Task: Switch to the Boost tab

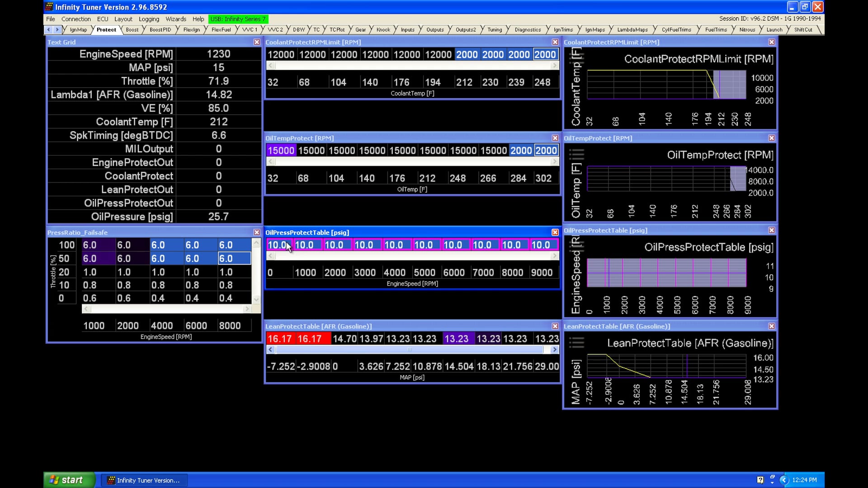Action: coord(132,30)
